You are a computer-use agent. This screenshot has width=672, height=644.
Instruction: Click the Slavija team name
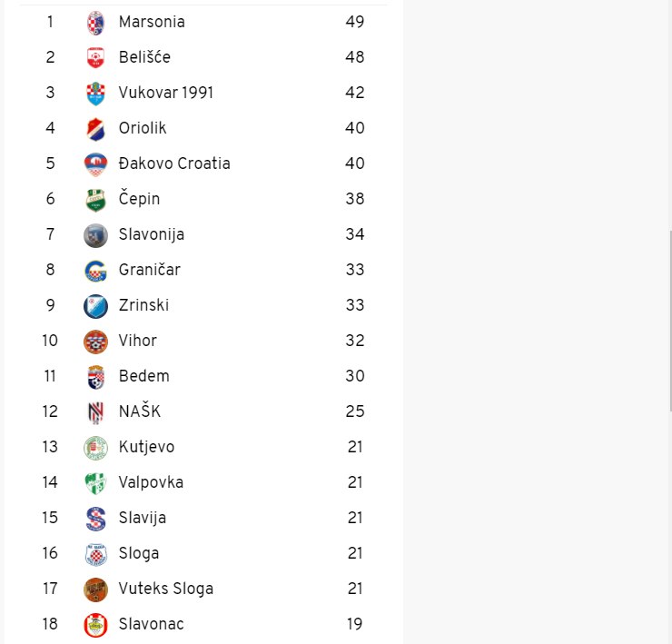(143, 518)
